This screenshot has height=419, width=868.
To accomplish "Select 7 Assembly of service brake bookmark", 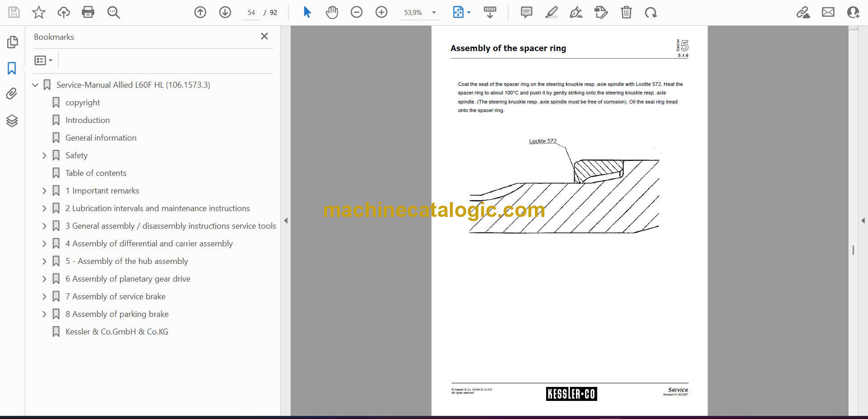I will click(x=115, y=297).
